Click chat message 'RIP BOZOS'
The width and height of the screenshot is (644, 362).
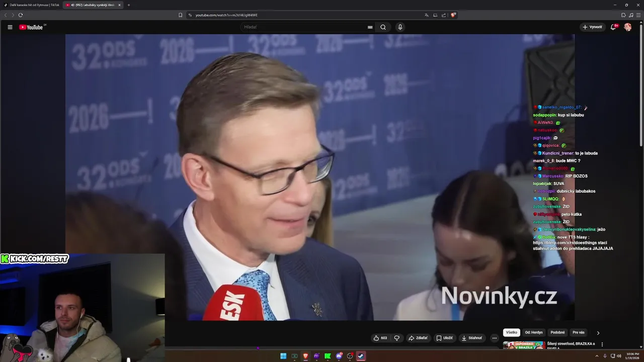tap(577, 176)
